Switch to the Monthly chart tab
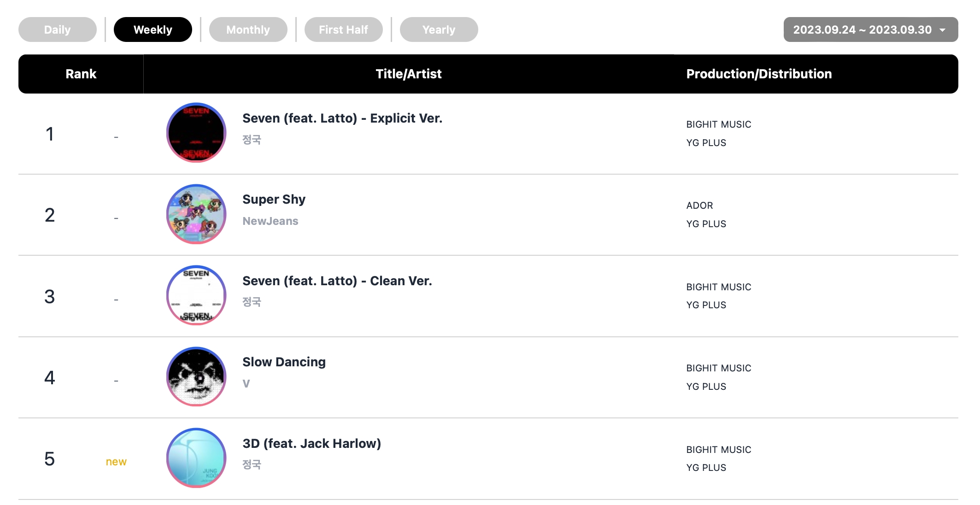 [x=248, y=29]
